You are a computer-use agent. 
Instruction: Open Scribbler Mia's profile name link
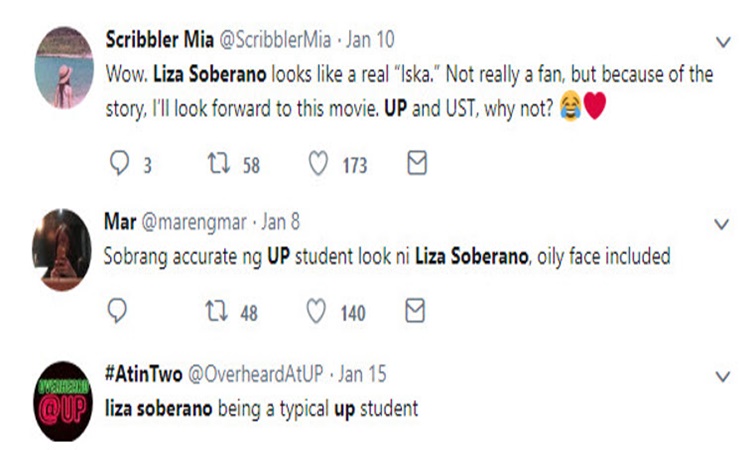pos(152,40)
